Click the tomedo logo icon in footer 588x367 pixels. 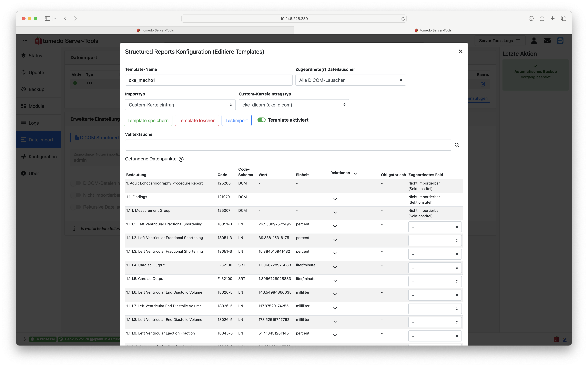(x=556, y=339)
